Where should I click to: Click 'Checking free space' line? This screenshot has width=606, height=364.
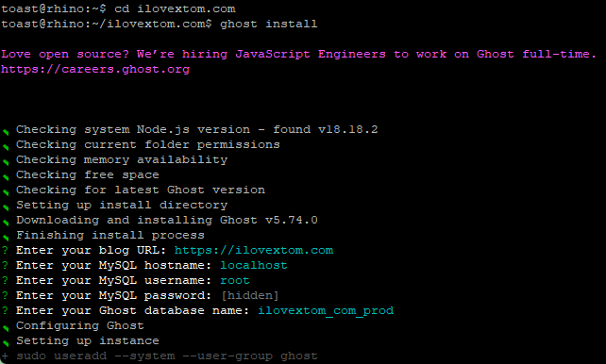point(88,174)
